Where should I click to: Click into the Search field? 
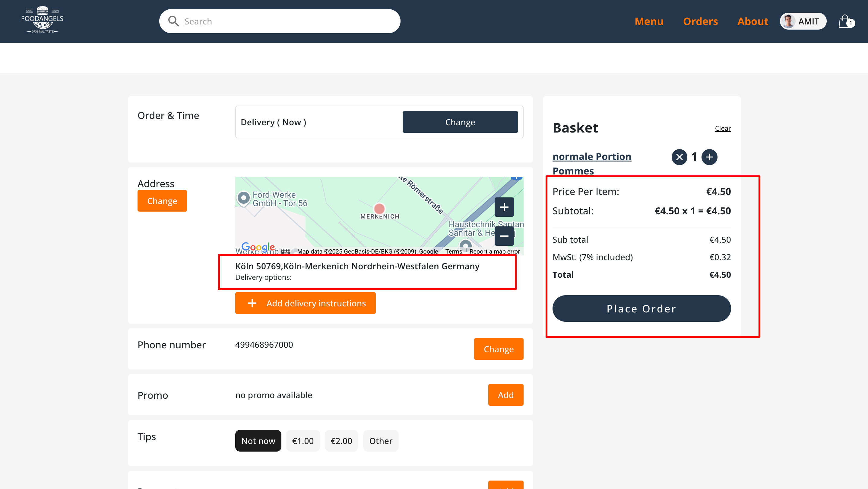(287, 21)
